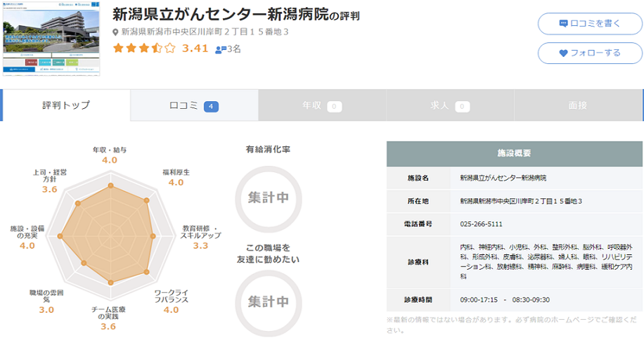
Task: Click the 福利厚生 radar label
Action: click(x=176, y=172)
